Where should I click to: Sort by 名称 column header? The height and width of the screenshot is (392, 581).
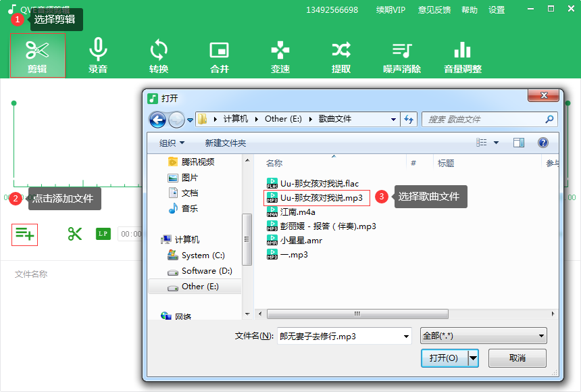click(x=274, y=163)
